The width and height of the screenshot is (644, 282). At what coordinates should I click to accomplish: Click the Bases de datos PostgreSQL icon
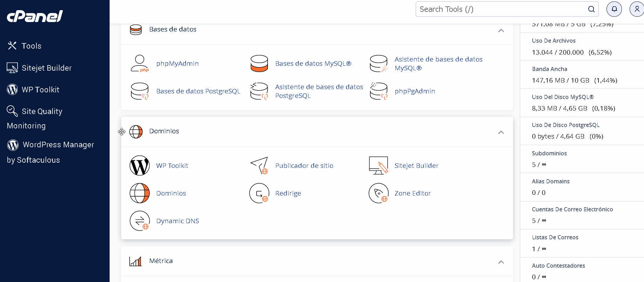pos(140,91)
